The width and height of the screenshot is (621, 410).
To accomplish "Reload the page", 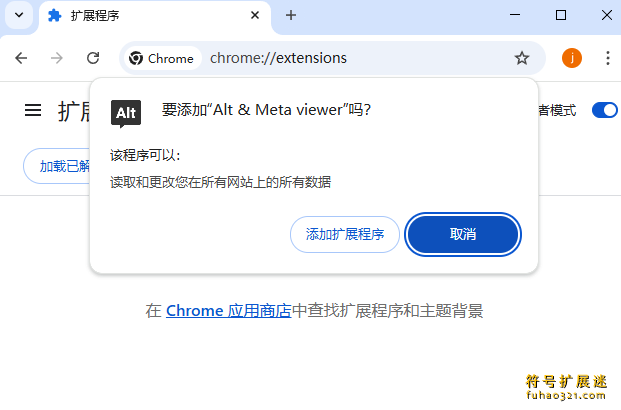I will [x=93, y=58].
